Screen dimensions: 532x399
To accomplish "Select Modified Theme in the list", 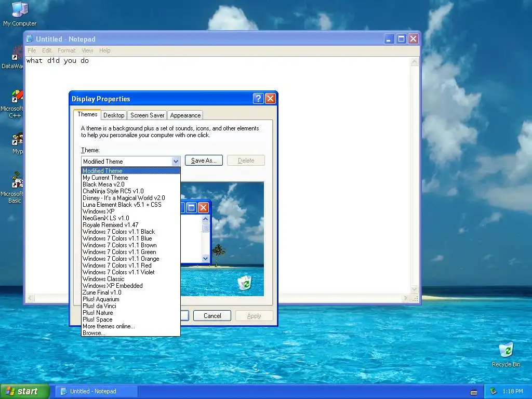I will click(x=130, y=170).
